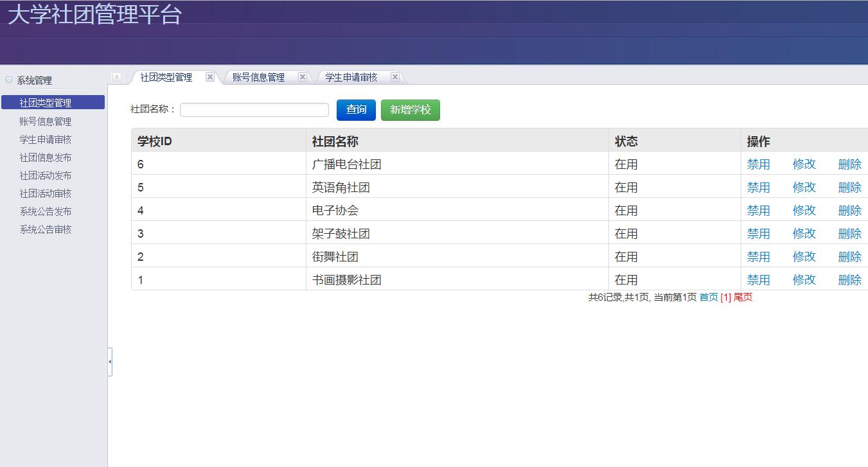Select the 广播电台社团 name cell

point(457,164)
